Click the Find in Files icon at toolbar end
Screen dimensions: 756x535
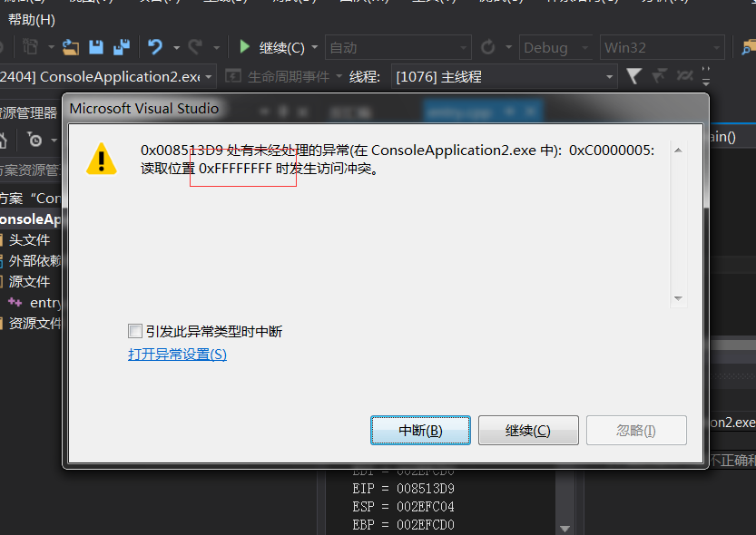click(x=749, y=48)
